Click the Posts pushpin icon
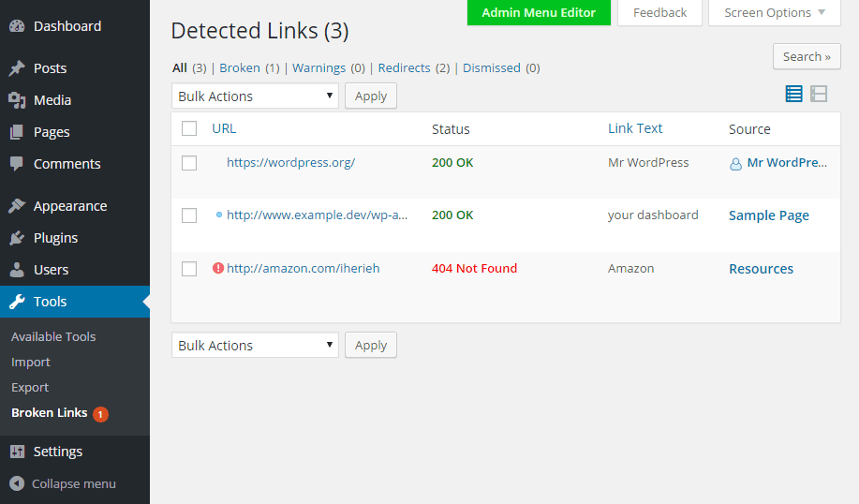 (17, 68)
